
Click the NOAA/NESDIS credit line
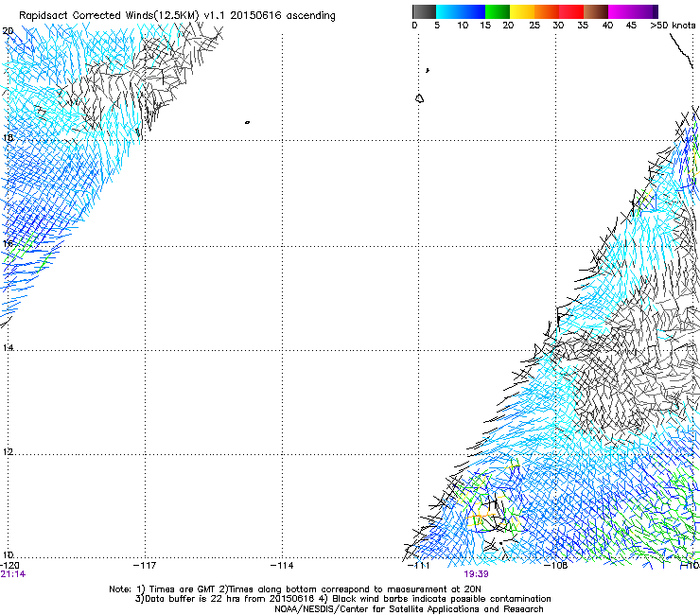tap(409, 609)
